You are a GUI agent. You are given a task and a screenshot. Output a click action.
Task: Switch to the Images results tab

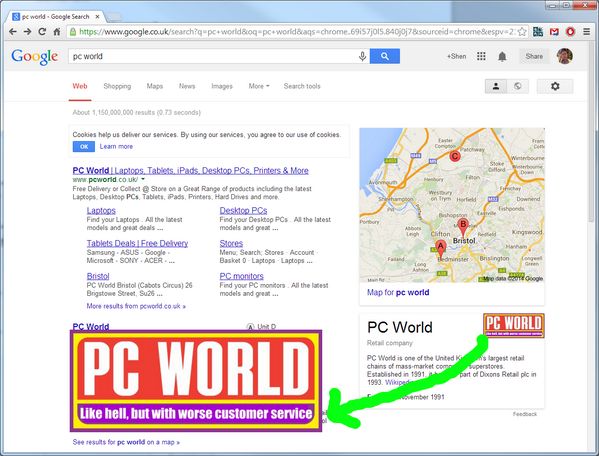point(222,86)
